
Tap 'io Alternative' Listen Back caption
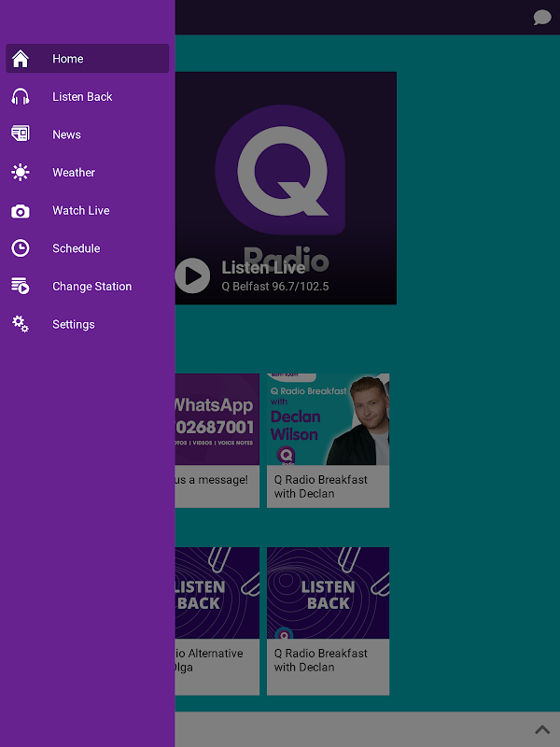tap(209, 653)
